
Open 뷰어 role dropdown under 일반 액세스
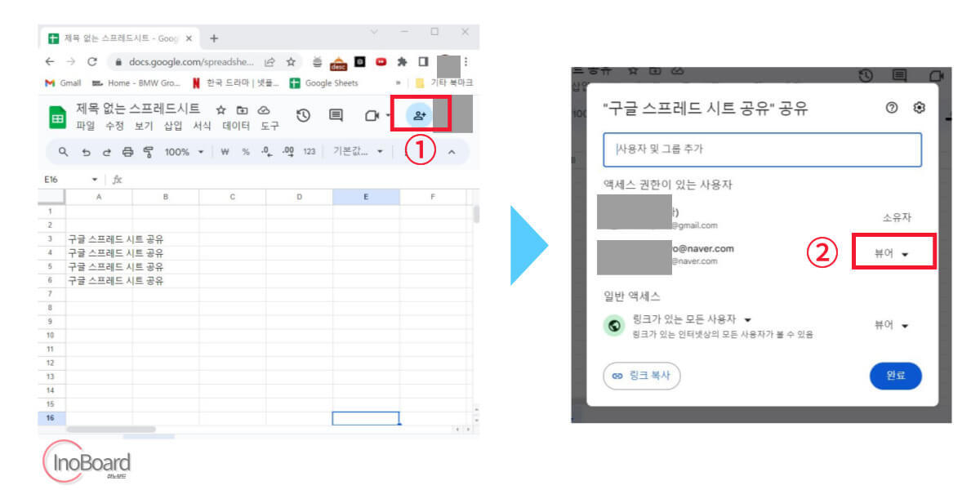(x=892, y=325)
